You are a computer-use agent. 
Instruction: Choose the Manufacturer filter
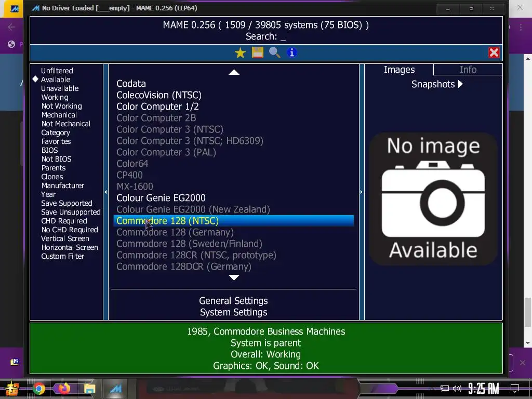click(63, 185)
